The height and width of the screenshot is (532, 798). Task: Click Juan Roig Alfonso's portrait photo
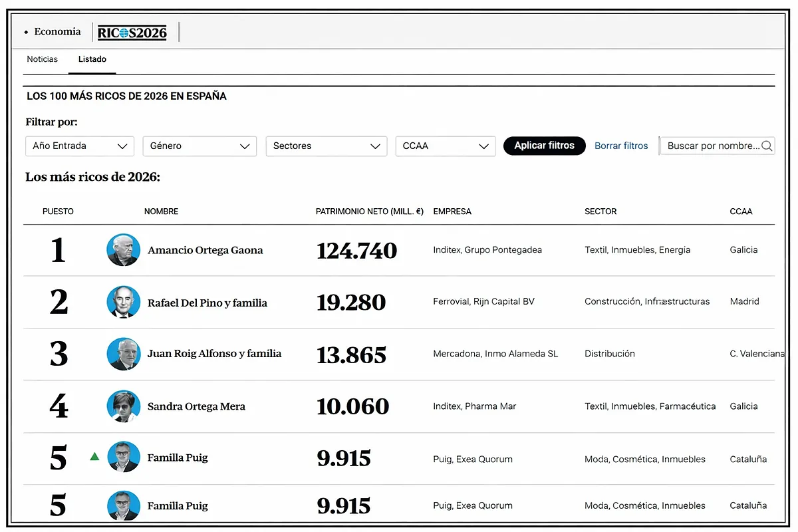[x=123, y=354]
